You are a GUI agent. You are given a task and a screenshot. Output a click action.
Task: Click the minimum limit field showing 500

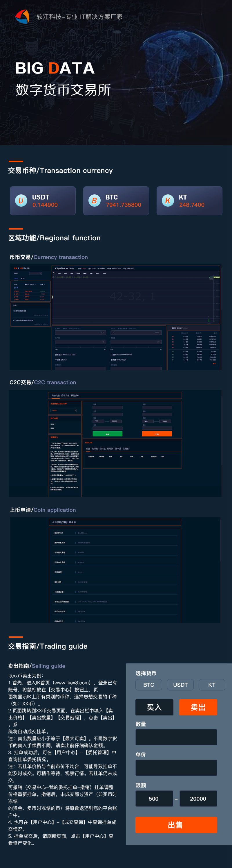coord(154,799)
